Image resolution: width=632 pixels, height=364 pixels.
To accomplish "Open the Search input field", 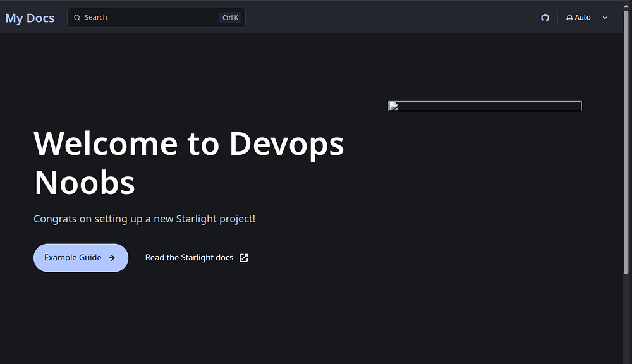I will coord(156,18).
